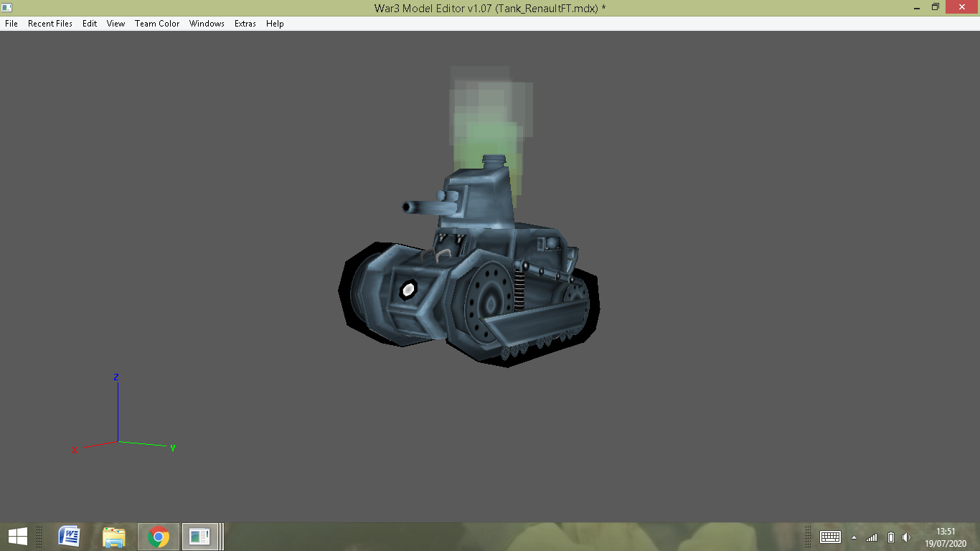
Task: Open the Edit menu
Action: tap(90, 24)
